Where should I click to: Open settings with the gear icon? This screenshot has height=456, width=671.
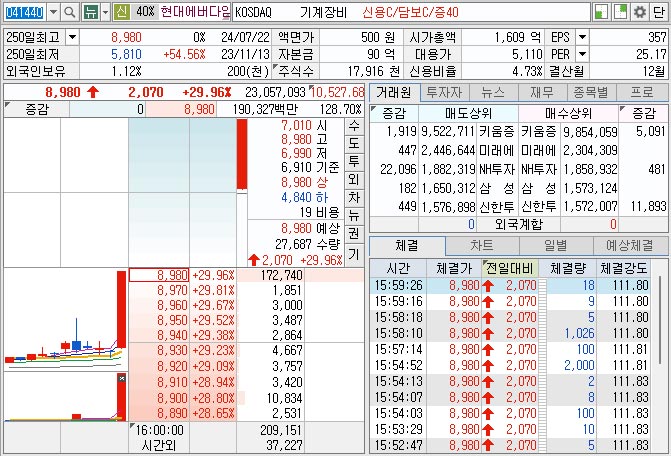click(640, 12)
